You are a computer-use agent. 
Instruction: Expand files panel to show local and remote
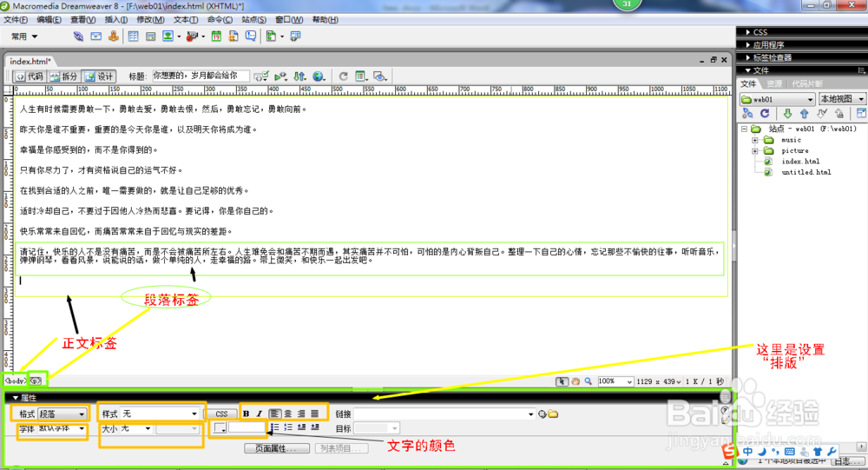[x=861, y=114]
